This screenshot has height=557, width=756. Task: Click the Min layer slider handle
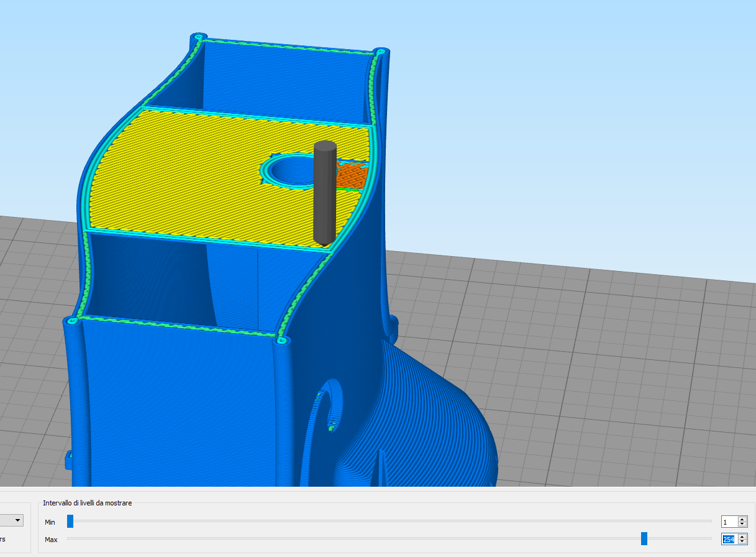[x=70, y=521]
